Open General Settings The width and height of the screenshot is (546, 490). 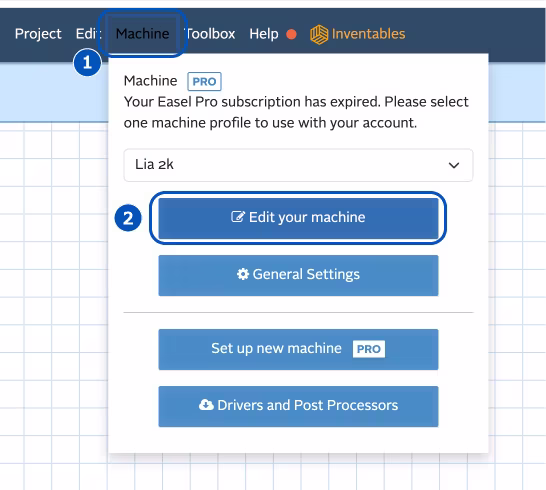[x=298, y=275]
